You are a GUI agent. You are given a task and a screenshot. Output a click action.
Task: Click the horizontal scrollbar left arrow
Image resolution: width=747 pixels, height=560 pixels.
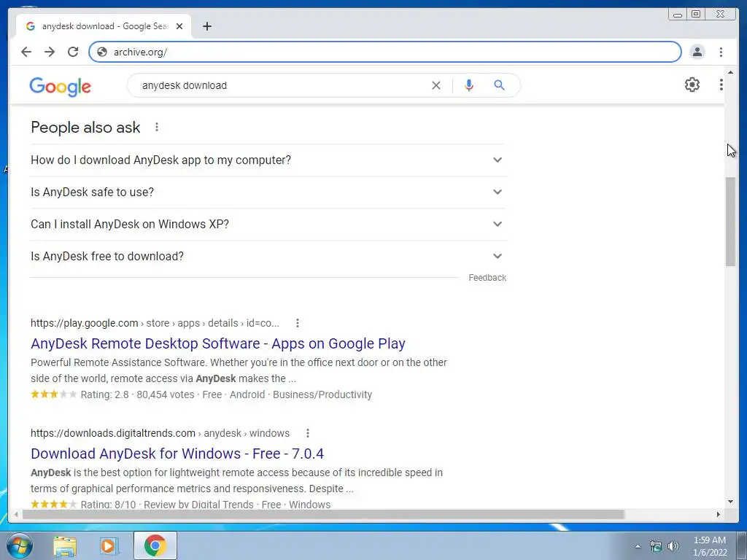(16, 514)
